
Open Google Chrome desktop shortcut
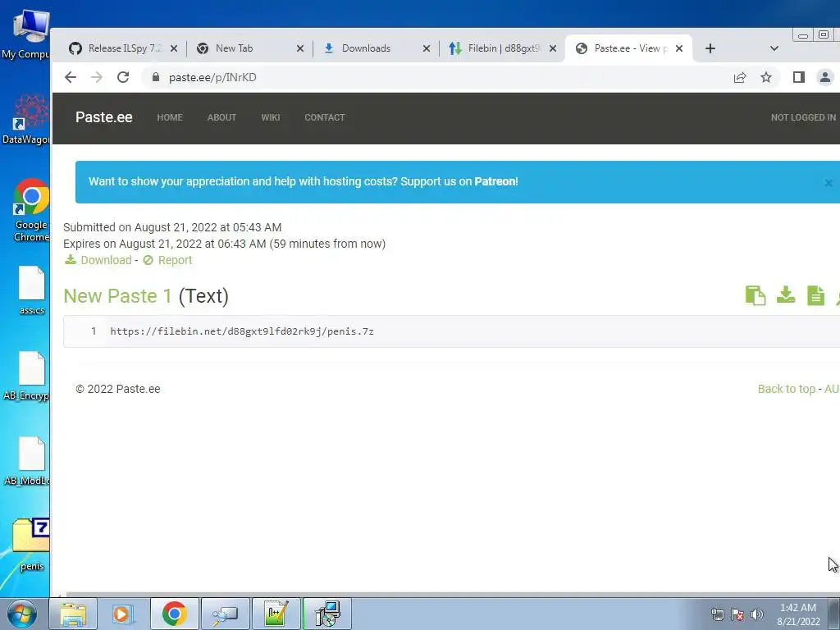pos(31,210)
